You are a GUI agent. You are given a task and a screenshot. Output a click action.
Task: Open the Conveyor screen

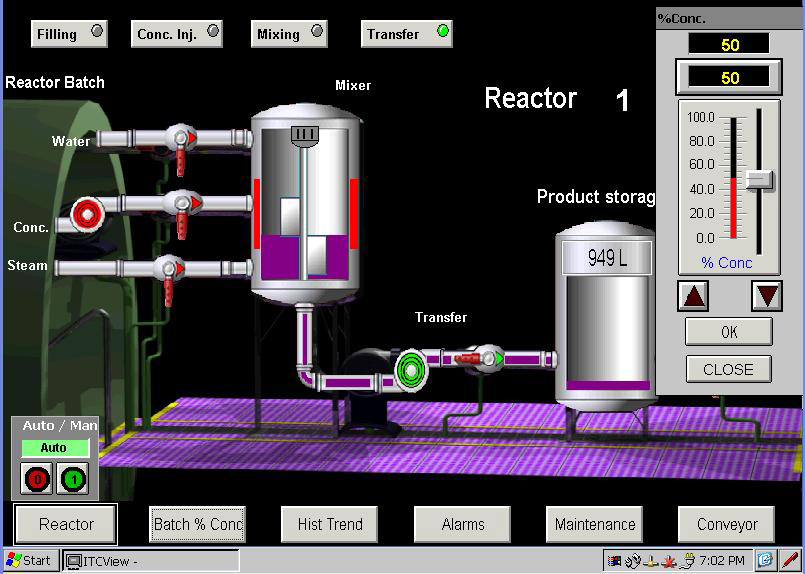coord(726,524)
